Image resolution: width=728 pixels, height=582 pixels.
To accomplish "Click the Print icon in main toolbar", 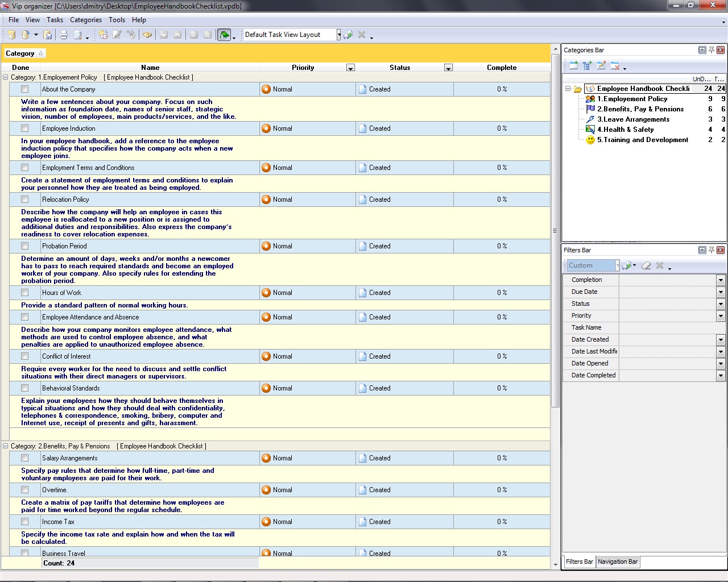I will pos(64,35).
